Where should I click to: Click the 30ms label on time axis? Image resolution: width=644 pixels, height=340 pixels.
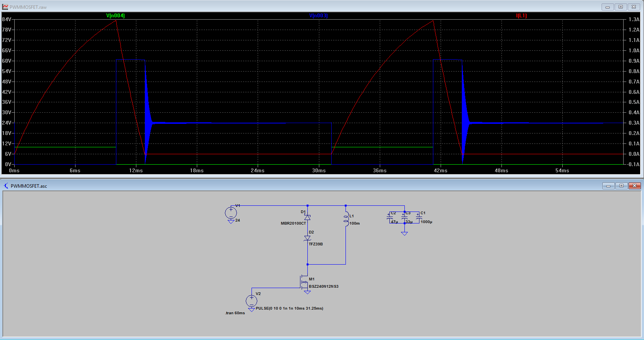tap(319, 170)
